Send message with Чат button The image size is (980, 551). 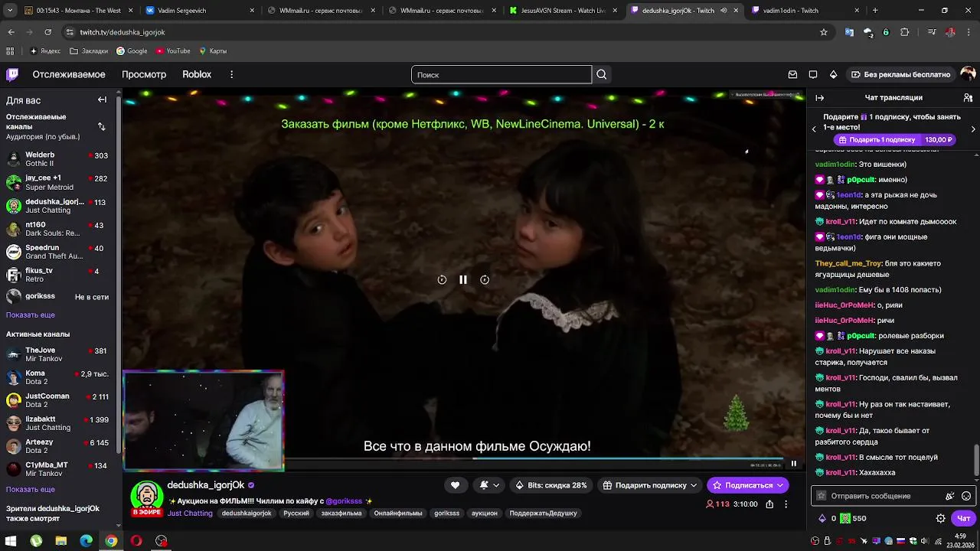963,518
